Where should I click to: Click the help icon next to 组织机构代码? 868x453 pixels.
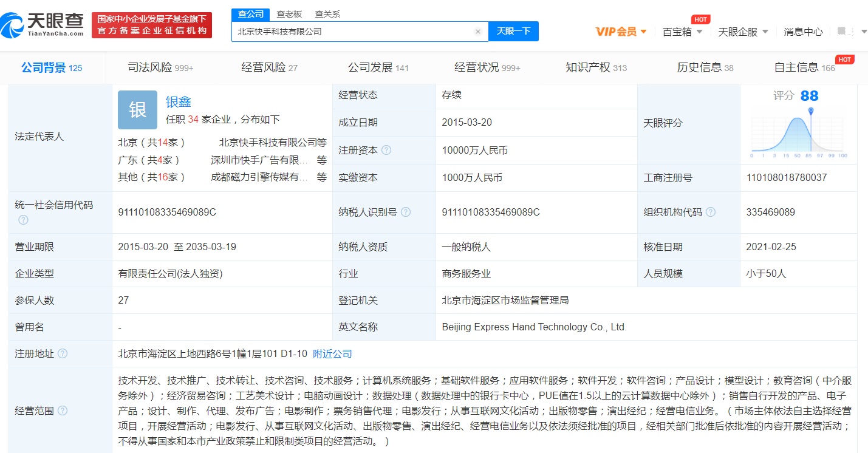711,212
